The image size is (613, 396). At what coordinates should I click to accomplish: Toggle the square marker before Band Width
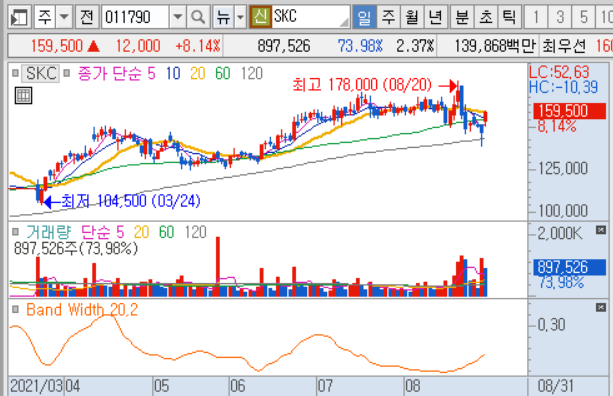tap(15, 310)
